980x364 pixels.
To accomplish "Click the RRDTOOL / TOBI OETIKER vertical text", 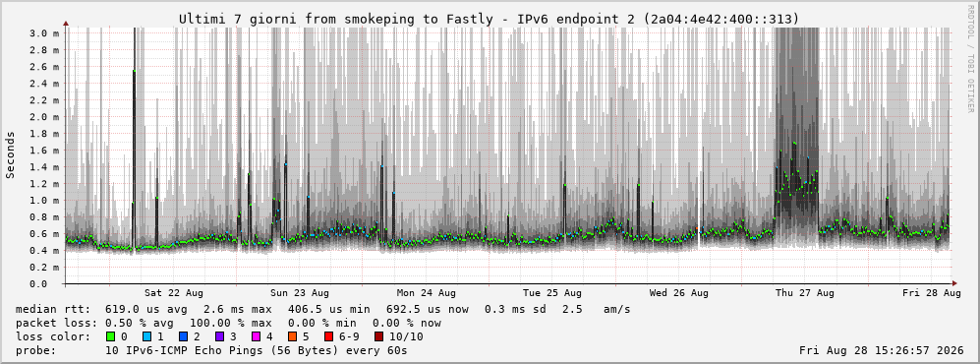I will pyautogui.click(x=970, y=58).
